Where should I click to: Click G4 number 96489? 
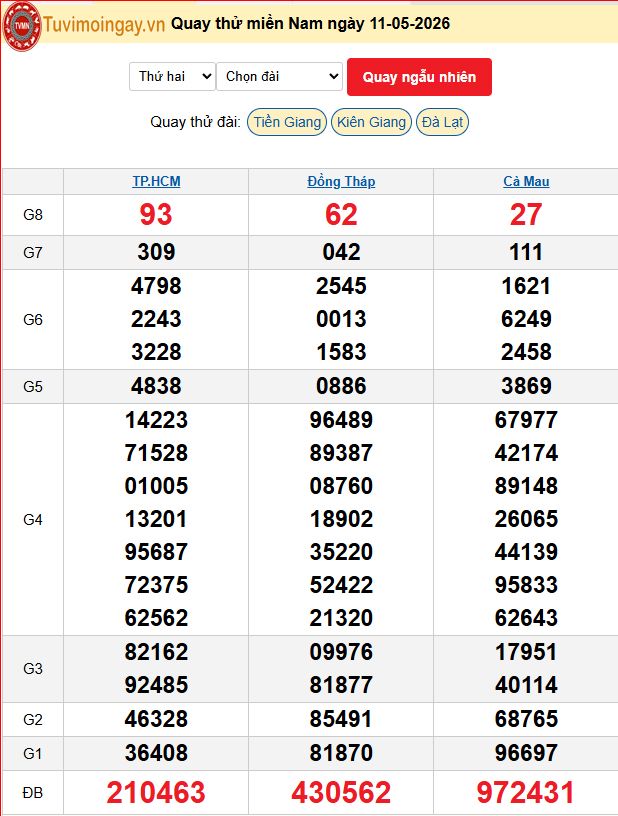click(341, 420)
